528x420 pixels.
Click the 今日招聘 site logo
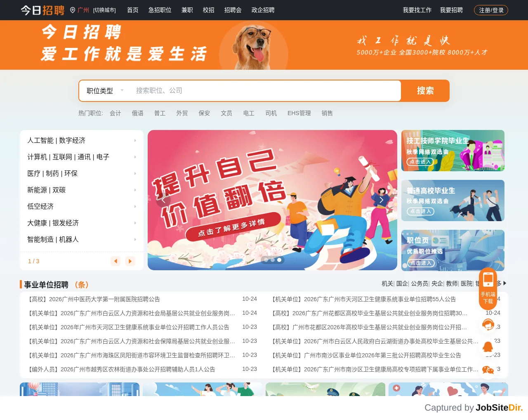(43, 10)
